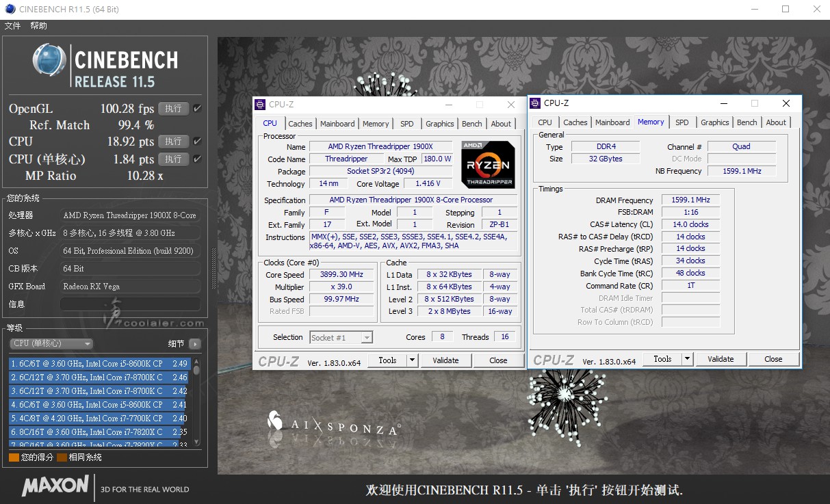This screenshot has height=504, width=830.
Task: Select the i5-8600K ranking row scoring 2.49
Action: point(99,364)
